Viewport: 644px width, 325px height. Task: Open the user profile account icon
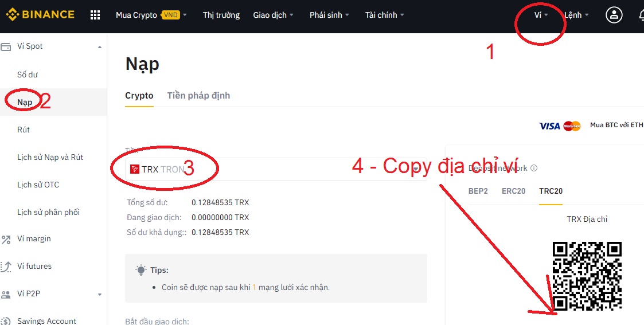click(614, 15)
